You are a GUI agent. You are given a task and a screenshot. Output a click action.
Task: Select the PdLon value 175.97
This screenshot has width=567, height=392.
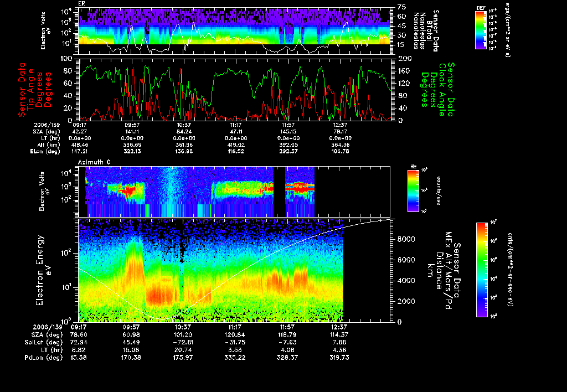point(183,358)
